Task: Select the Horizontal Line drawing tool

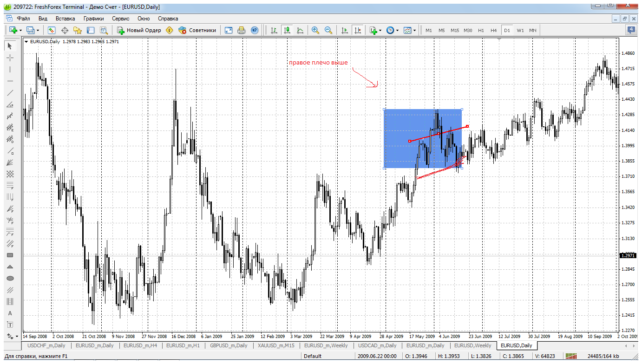Action: [10, 81]
